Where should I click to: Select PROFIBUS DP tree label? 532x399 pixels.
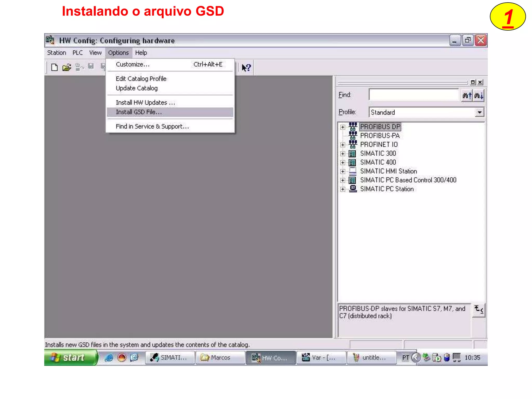tap(380, 127)
